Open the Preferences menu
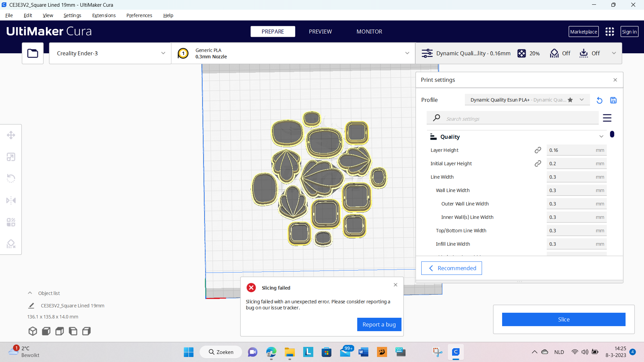This screenshot has width=644, height=362. 139,15
